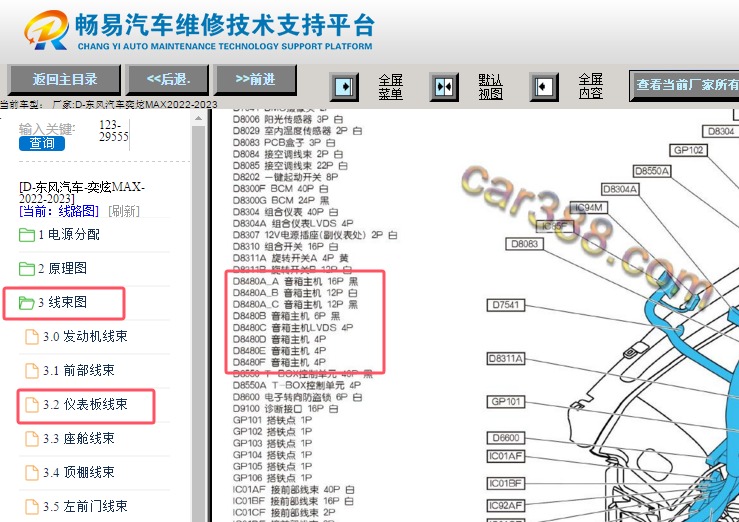
Task: Click the 返回主目录 button
Action: point(65,79)
